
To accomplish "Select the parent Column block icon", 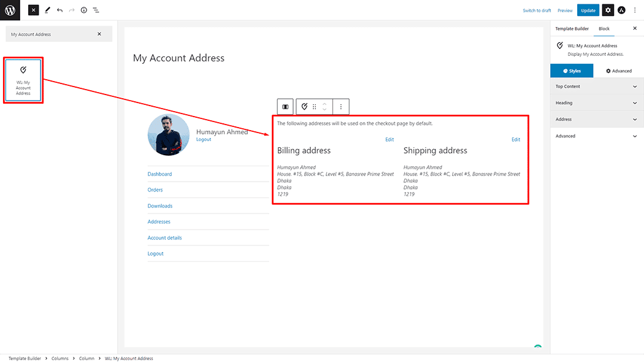I will pos(285,106).
